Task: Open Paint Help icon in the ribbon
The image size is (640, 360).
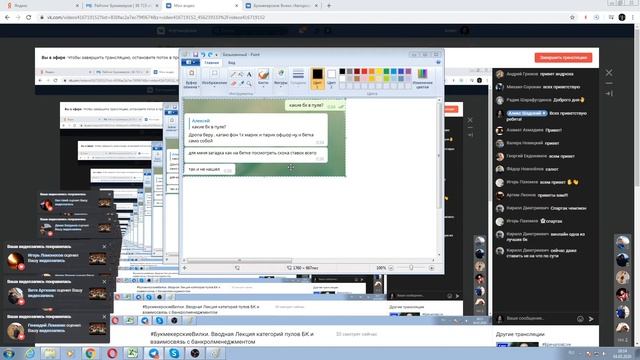Action: pyautogui.click(x=438, y=62)
